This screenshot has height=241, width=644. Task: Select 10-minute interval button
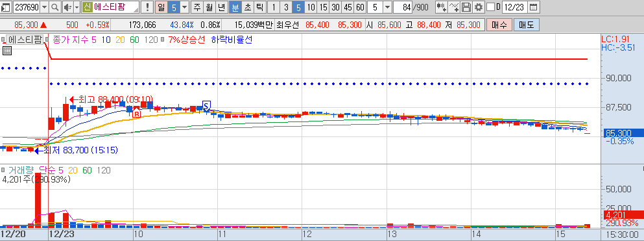click(311, 7)
